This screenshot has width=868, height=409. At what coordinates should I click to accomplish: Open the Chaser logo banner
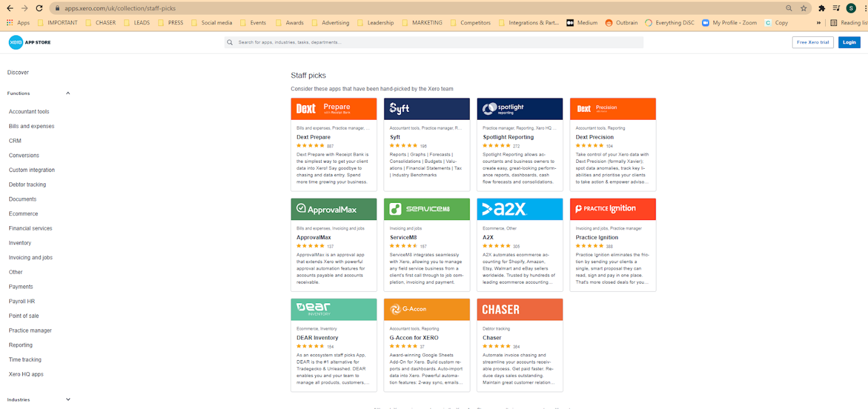[520, 310]
